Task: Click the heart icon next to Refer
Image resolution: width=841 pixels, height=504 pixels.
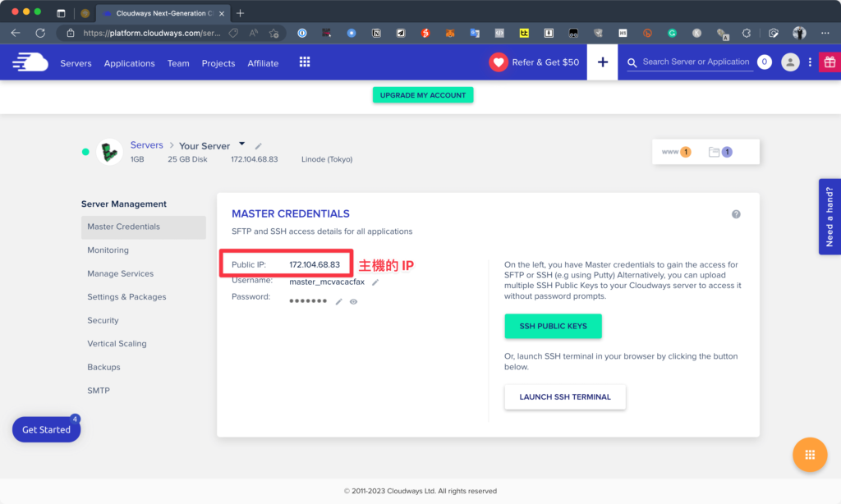Action: pos(499,62)
